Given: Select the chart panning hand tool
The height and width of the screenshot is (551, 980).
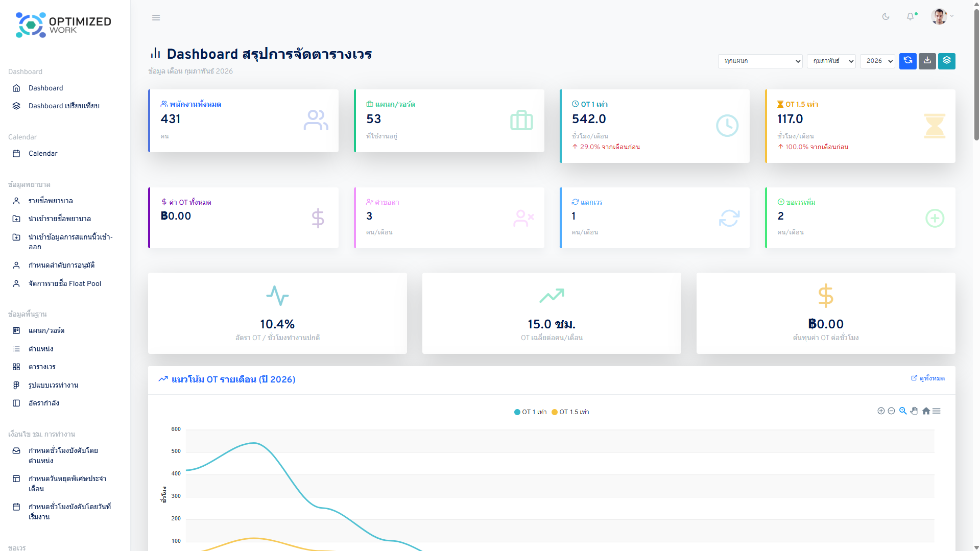Looking at the screenshot, I should pyautogui.click(x=914, y=411).
